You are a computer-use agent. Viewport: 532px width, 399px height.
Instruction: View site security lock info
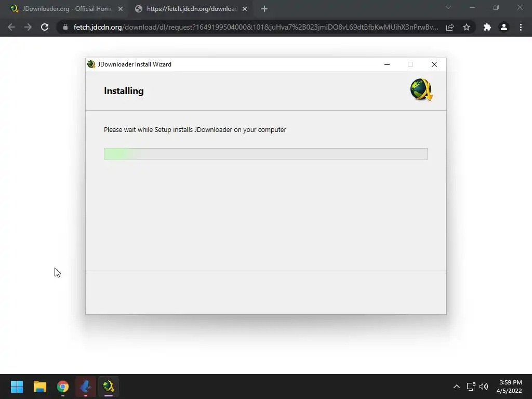65,27
